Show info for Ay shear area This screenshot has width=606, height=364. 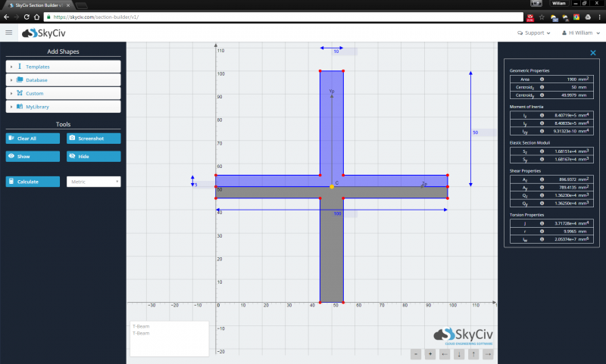pos(542,187)
